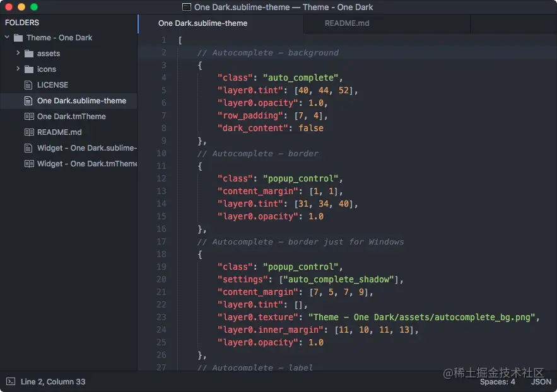557x392 pixels.
Task: Click the "content_margin" key on line 13
Action: click(258, 191)
